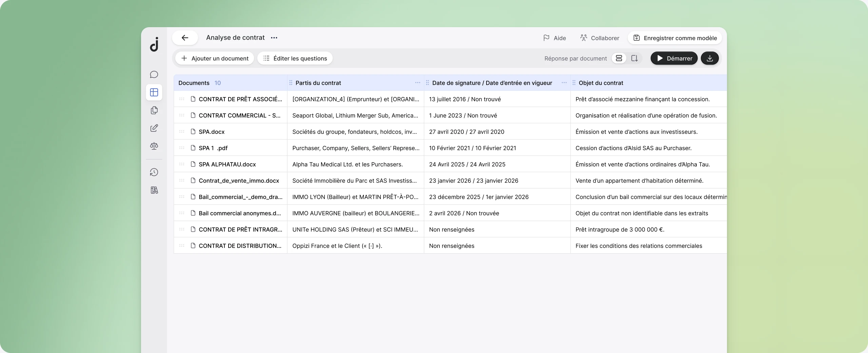Click the Collaborer button
Image resolution: width=868 pixels, height=353 pixels.
[599, 38]
